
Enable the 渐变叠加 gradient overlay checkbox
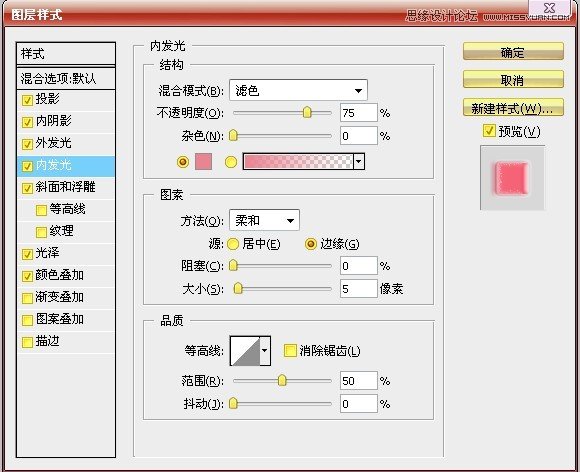pos(27,298)
